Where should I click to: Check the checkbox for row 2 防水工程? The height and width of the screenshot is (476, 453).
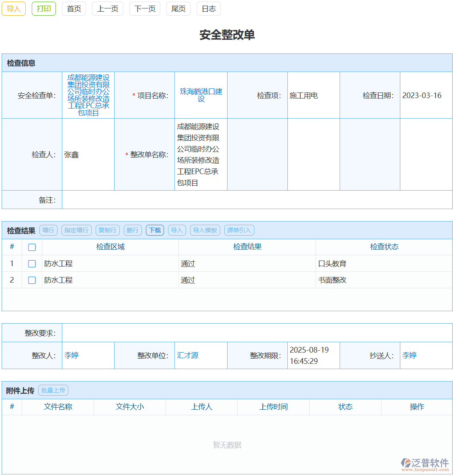tap(32, 280)
